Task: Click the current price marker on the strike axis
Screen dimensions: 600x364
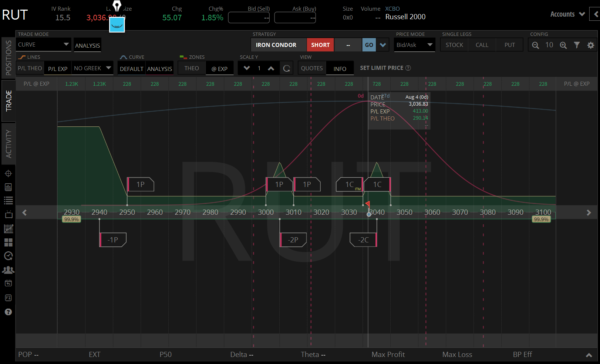Action: point(369,214)
